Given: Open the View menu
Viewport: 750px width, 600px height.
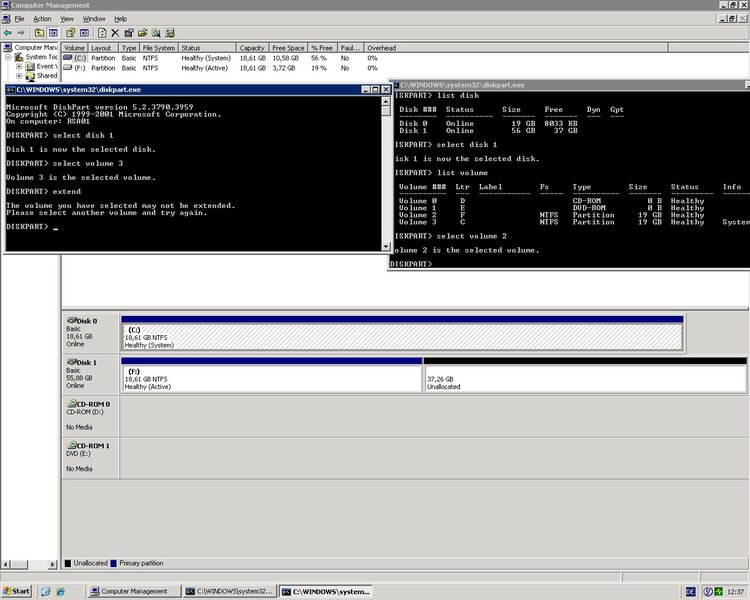Looking at the screenshot, I should point(67,19).
